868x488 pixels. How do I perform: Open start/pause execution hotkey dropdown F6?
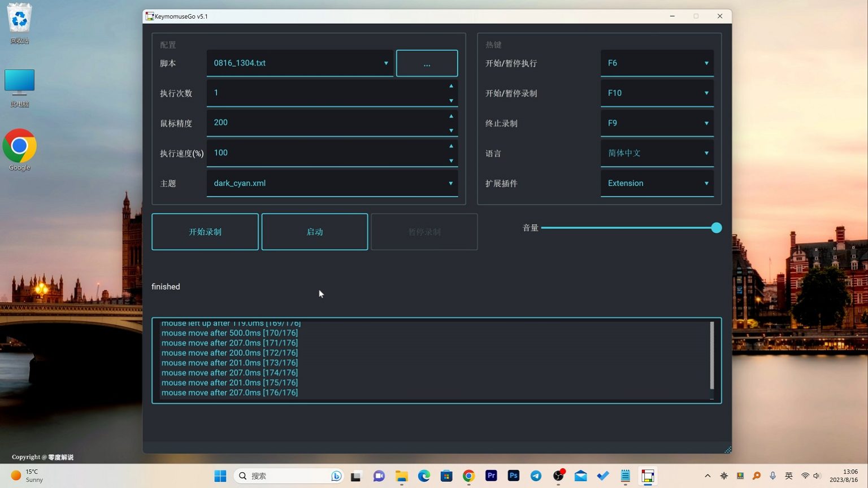657,63
